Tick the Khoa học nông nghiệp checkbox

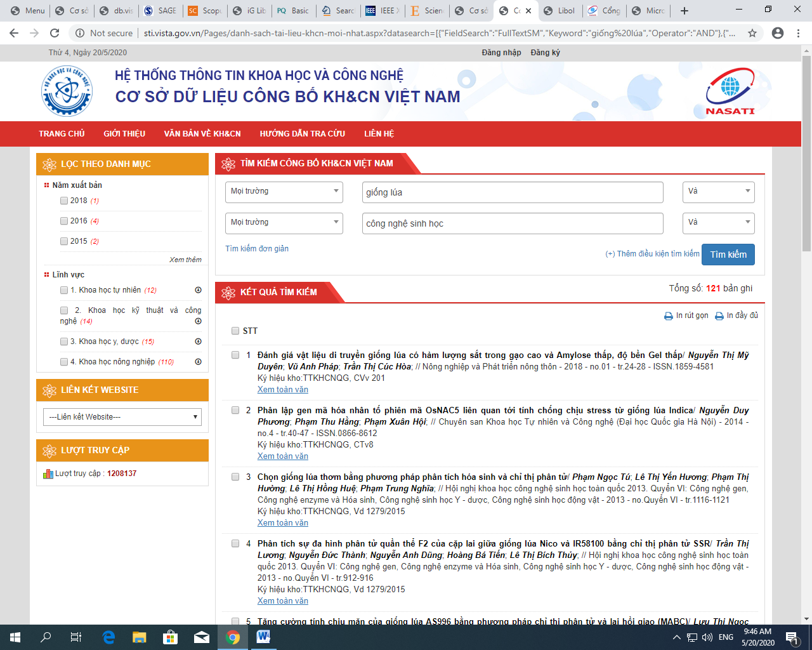click(x=64, y=362)
